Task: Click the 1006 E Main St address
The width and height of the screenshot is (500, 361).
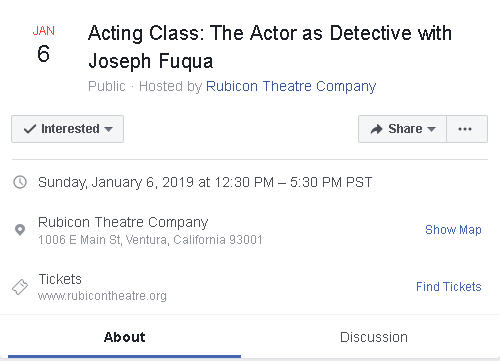Action: (x=150, y=240)
